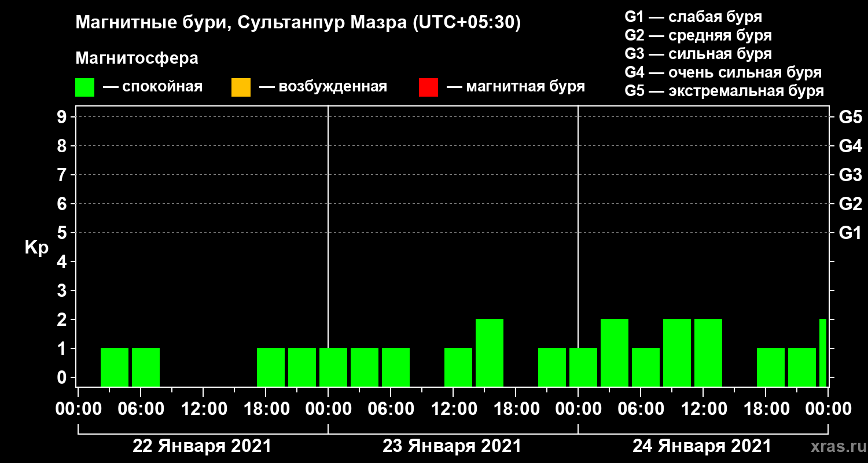Click the 'Магнитосфера' legend heading
This screenshot has width=868, height=463.
click(137, 58)
